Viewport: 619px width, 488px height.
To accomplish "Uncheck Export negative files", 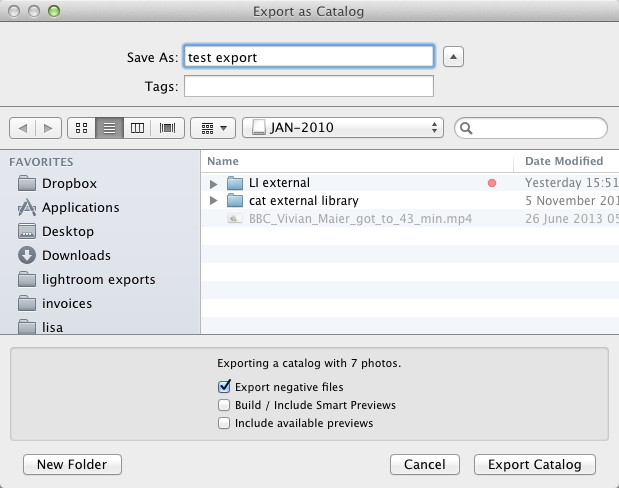I will tap(224, 387).
